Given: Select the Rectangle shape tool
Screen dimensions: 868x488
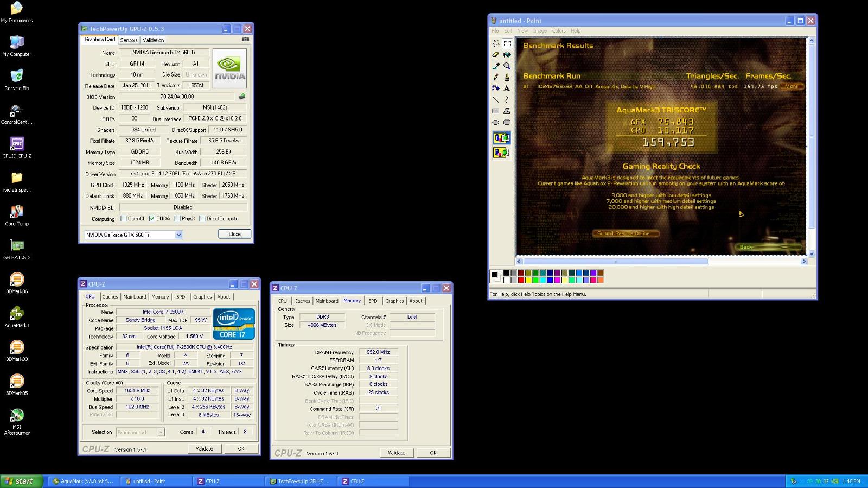Looking at the screenshot, I should click(x=496, y=111).
